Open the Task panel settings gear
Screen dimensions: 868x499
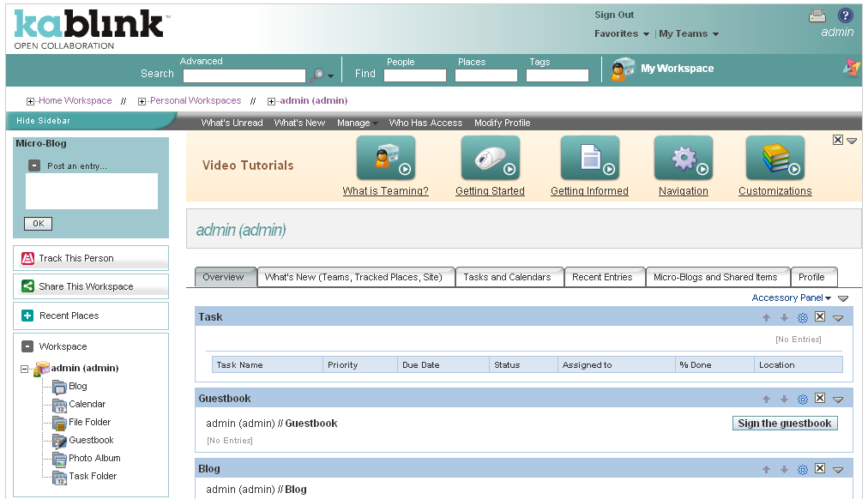click(x=802, y=317)
